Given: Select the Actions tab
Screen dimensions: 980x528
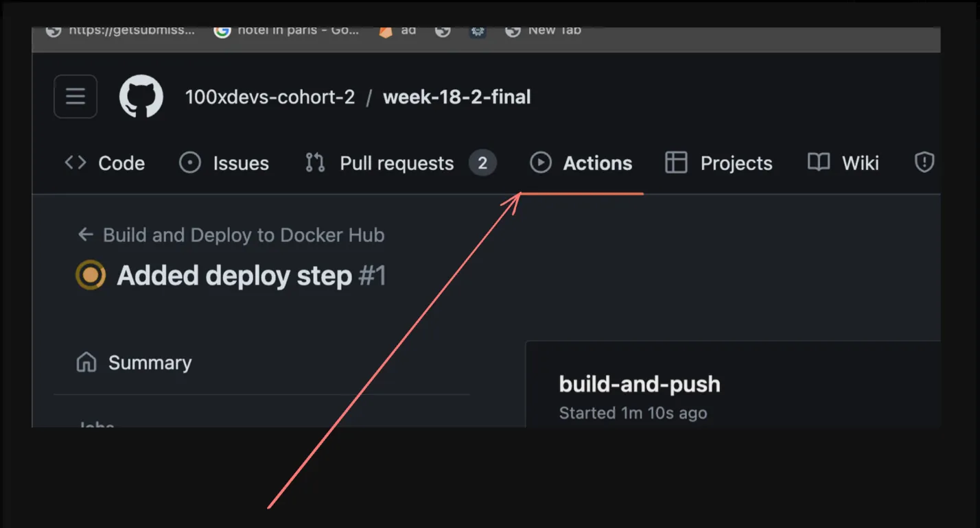Looking at the screenshot, I should (x=582, y=163).
